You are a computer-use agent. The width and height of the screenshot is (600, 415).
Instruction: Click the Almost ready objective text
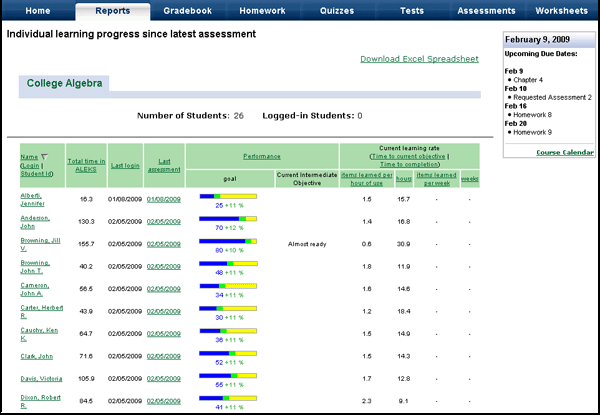click(x=307, y=244)
